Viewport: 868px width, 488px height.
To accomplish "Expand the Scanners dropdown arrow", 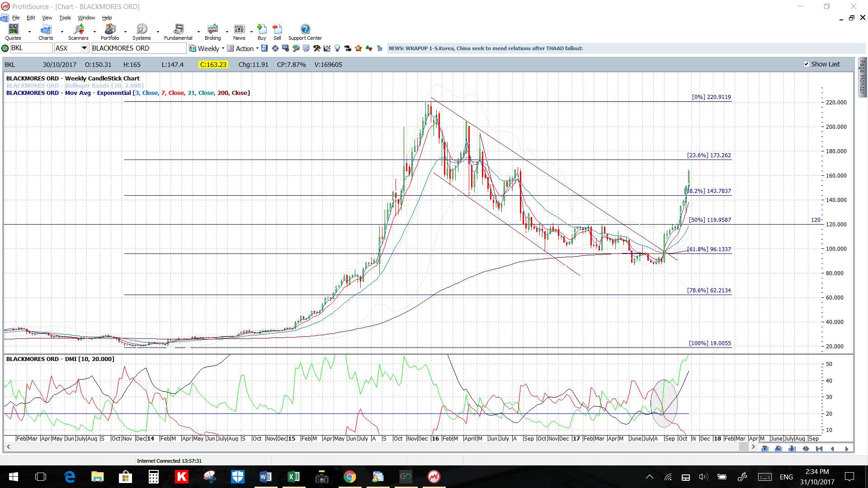I will (x=94, y=32).
